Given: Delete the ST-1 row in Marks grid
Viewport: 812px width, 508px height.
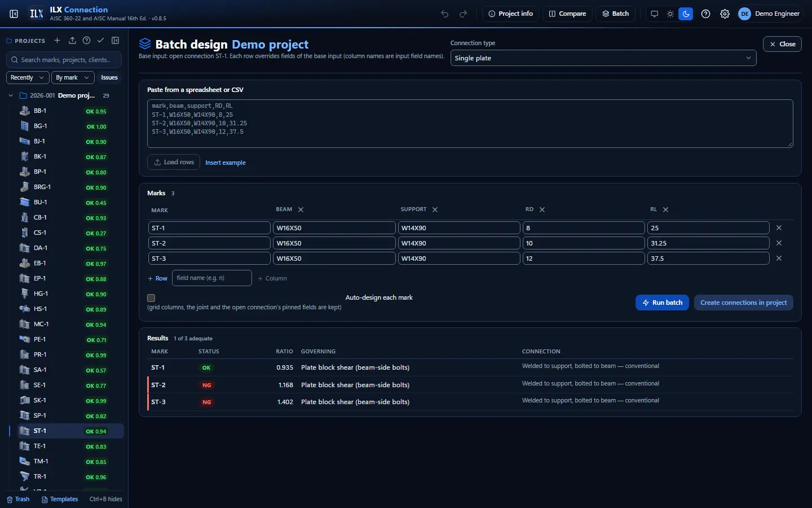Looking at the screenshot, I should coord(779,228).
